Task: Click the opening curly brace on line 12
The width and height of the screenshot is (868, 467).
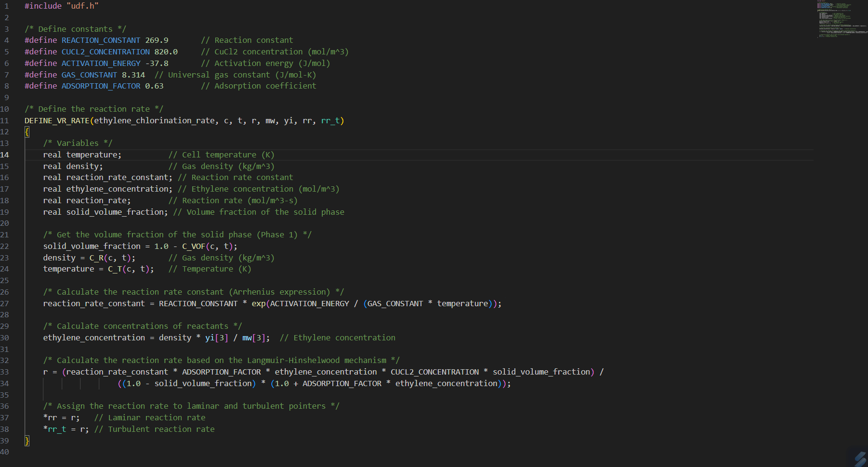Action: (x=27, y=131)
